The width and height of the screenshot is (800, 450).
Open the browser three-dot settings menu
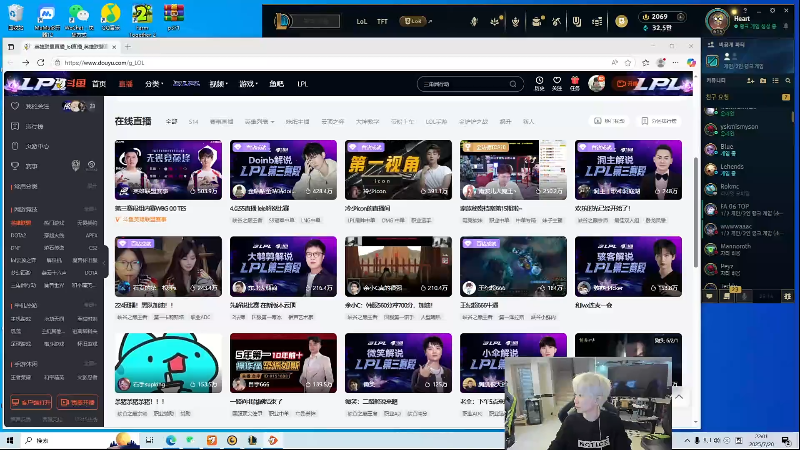(676, 63)
